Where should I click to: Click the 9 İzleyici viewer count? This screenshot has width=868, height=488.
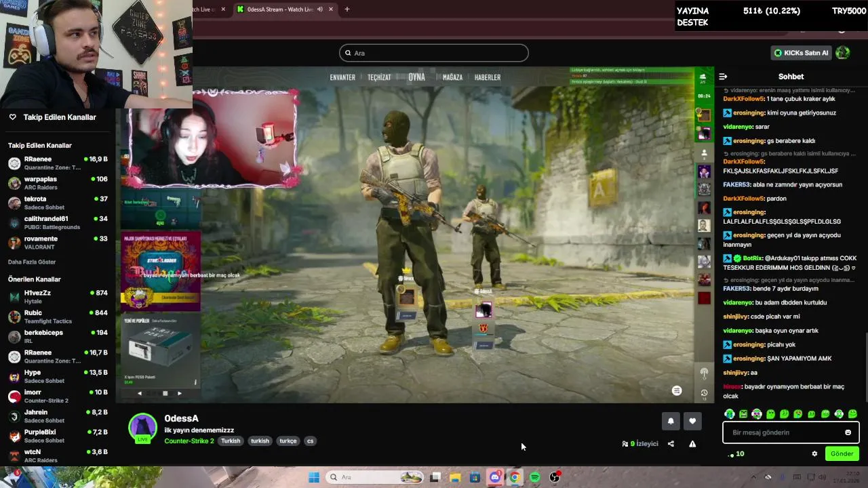pyautogui.click(x=640, y=444)
